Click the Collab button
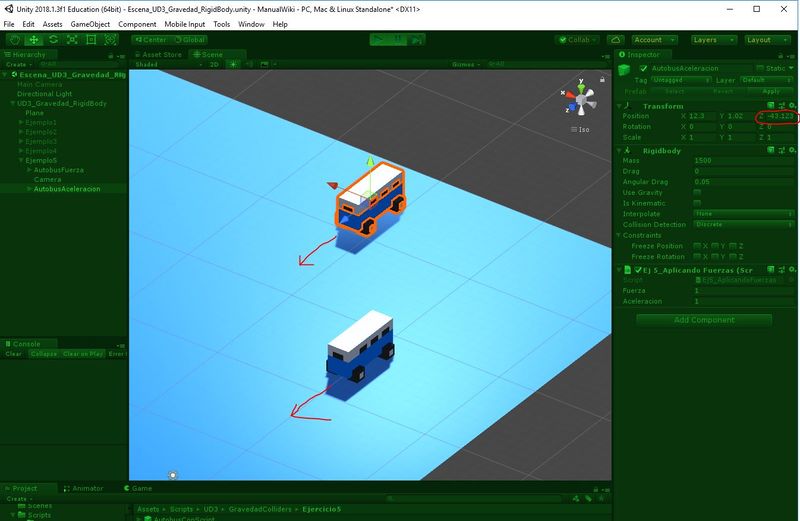The image size is (800, 521). (x=579, y=40)
